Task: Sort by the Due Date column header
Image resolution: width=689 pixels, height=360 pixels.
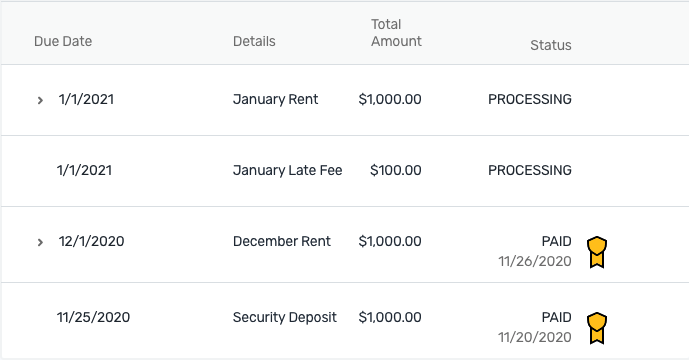Action: [63, 41]
